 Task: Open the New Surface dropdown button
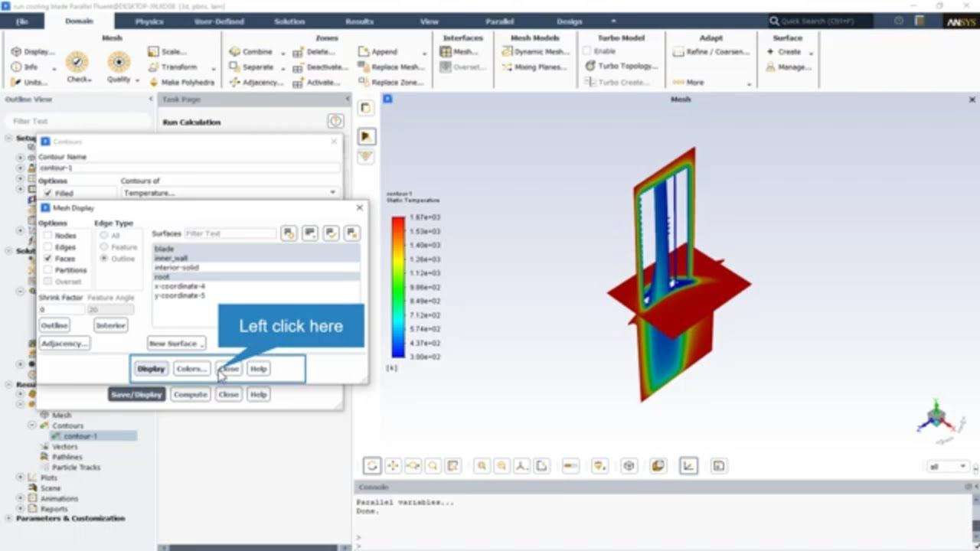177,344
